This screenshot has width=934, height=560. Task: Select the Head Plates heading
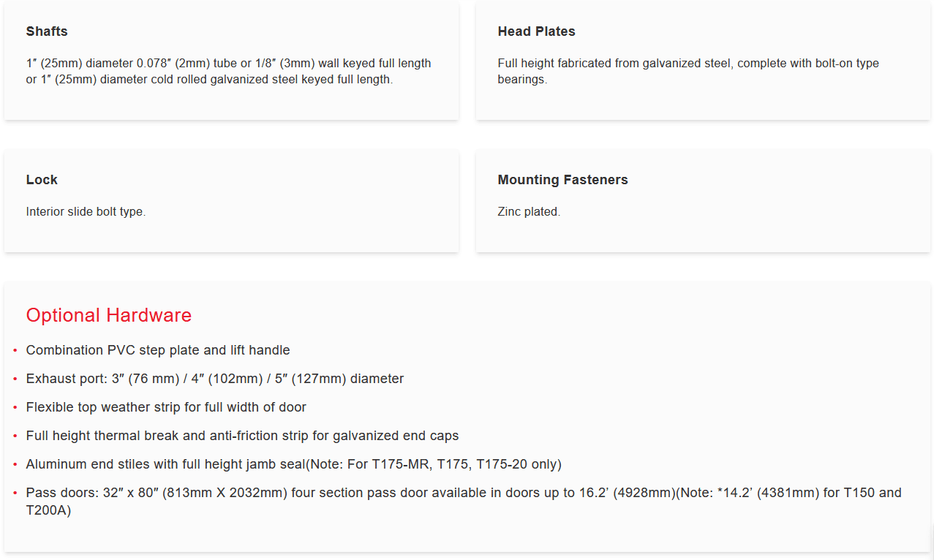click(x=536, y=31)
